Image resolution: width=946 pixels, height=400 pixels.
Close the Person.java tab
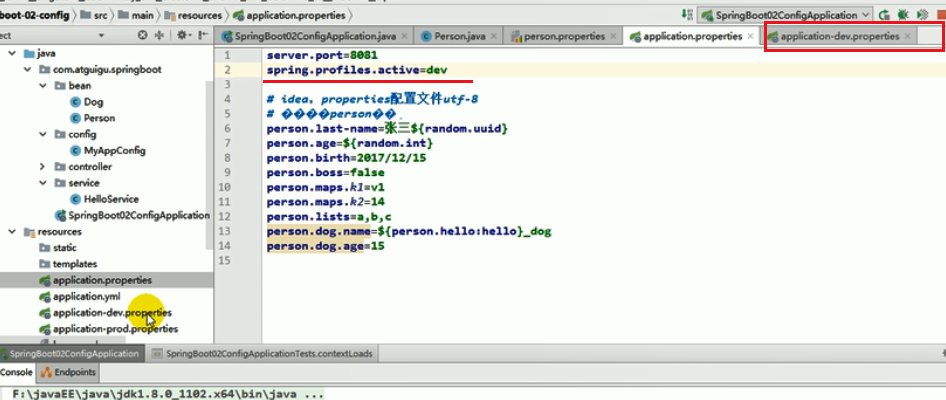[494, 36]
